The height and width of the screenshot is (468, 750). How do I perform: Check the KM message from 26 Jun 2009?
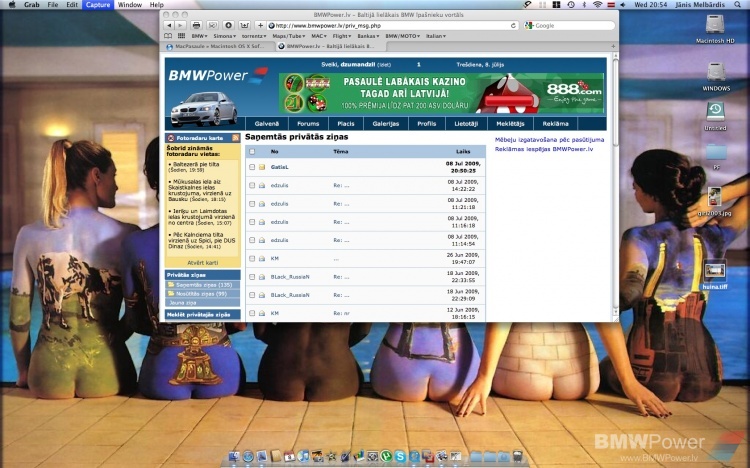pyautogui.click(x=252, y=258)
